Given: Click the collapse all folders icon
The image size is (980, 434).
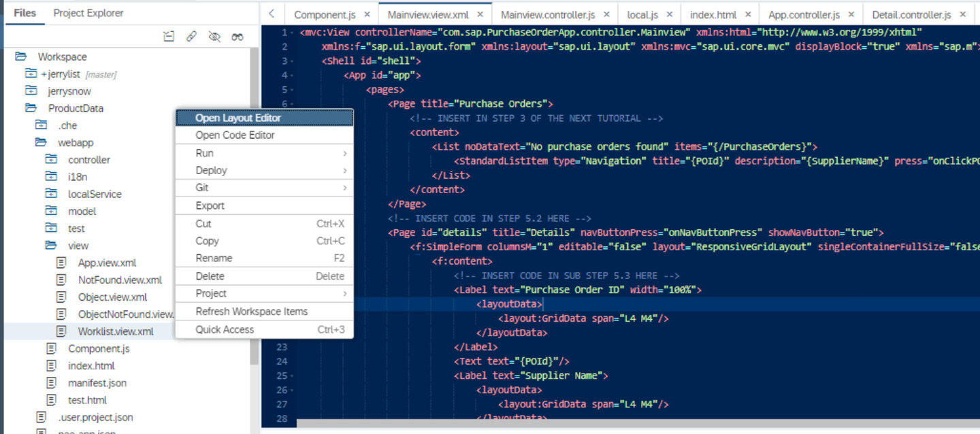Looking at the screenshot, I should (169, 37).
